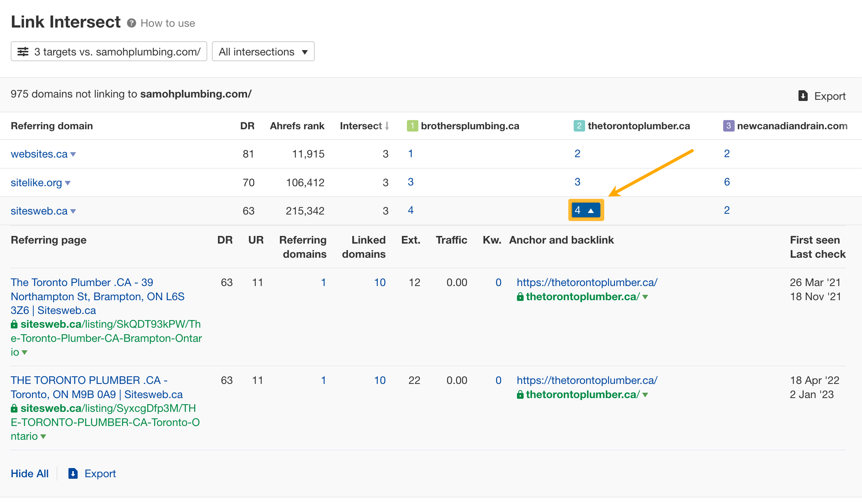Open the first https://thetorontoplumber.ca/ anchor link
Viewport: 862px width, 504px height.
point(587,283)
